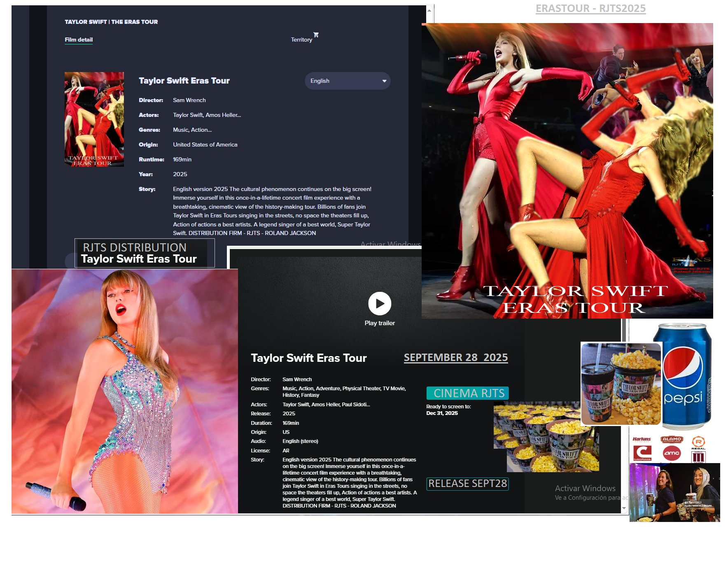Click the RJTS DISTRIBUTION banner text
728x573 pixels.
[135, 247]
